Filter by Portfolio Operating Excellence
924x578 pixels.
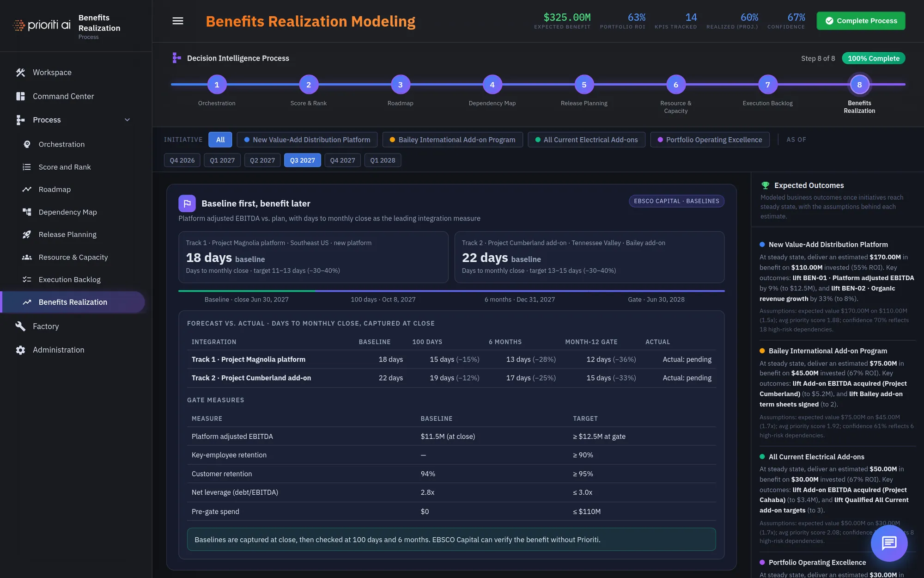[710, 140]
